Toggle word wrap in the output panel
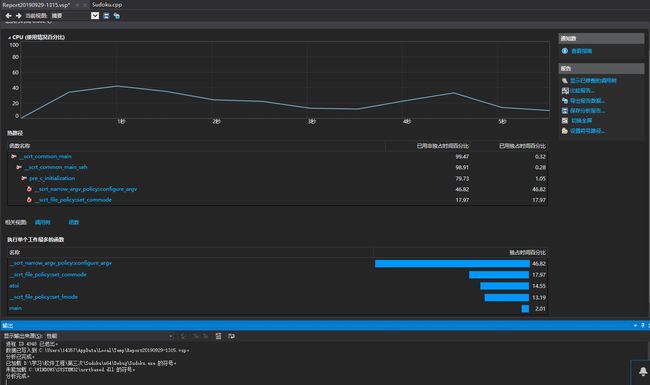Viewport: 650px width, 385px height. tap(231, 336)
